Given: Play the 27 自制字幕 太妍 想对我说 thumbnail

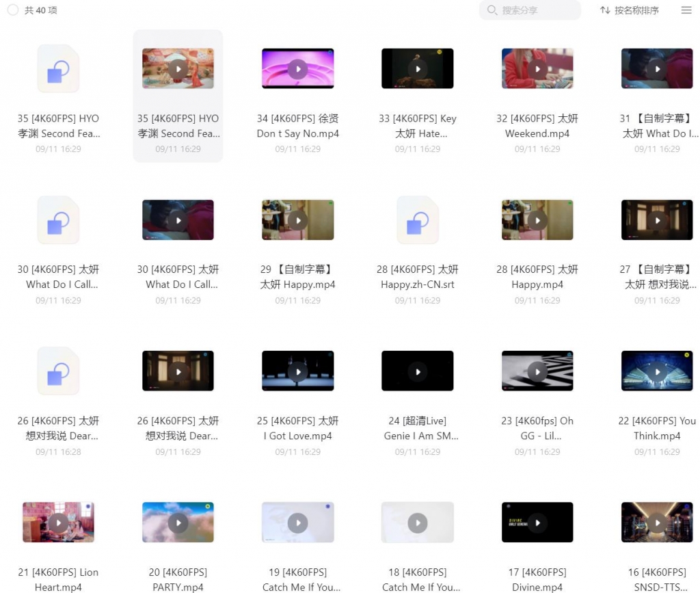Looking at the screenshot, I should coord(657,220).
